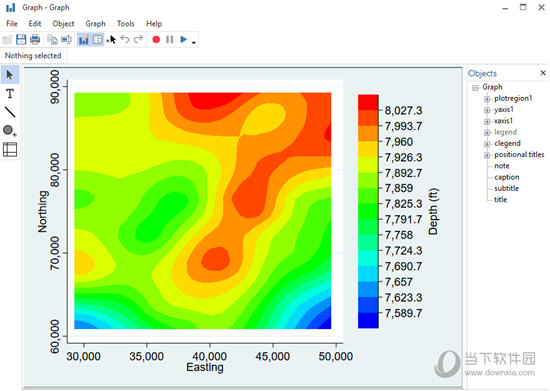Screen dimensions: 550x391
Task: Select the Add Marker tool
Action: (x=10, y=130)
